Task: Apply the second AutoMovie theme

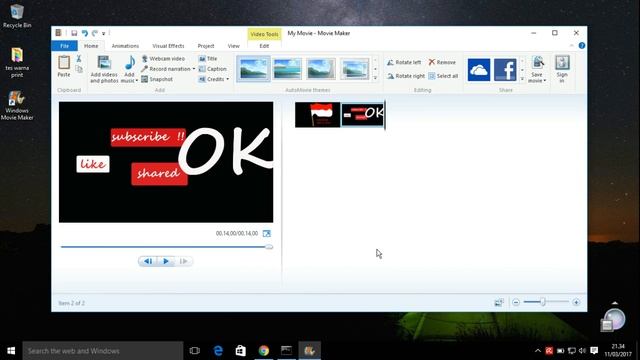Action: (x=287, y=69)
